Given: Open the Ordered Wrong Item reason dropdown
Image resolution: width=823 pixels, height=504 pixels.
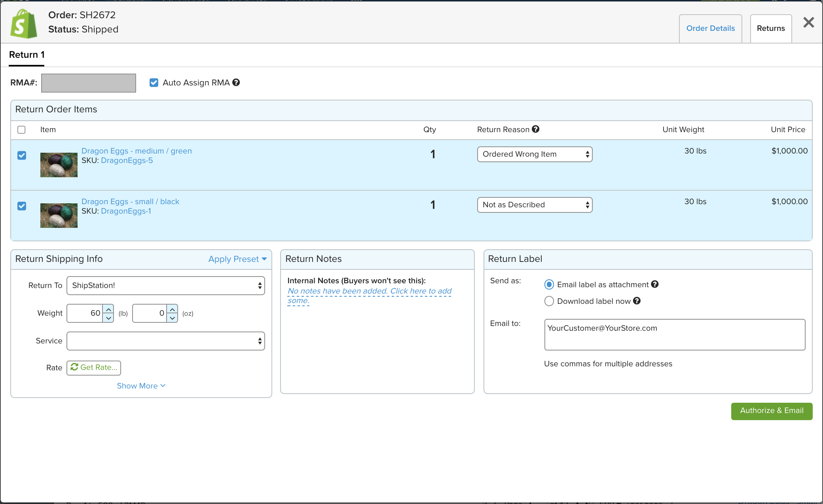Looking at the screenshot, I should tap(535, 154).
